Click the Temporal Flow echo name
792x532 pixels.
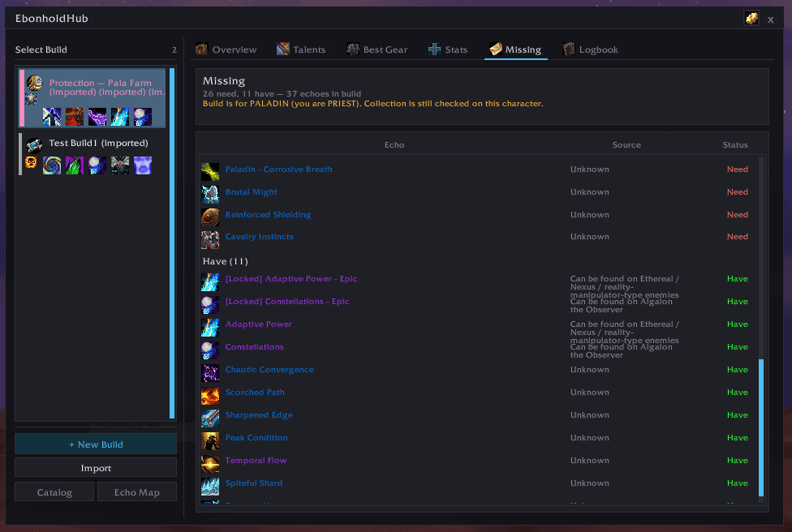[x=256, y=461]
